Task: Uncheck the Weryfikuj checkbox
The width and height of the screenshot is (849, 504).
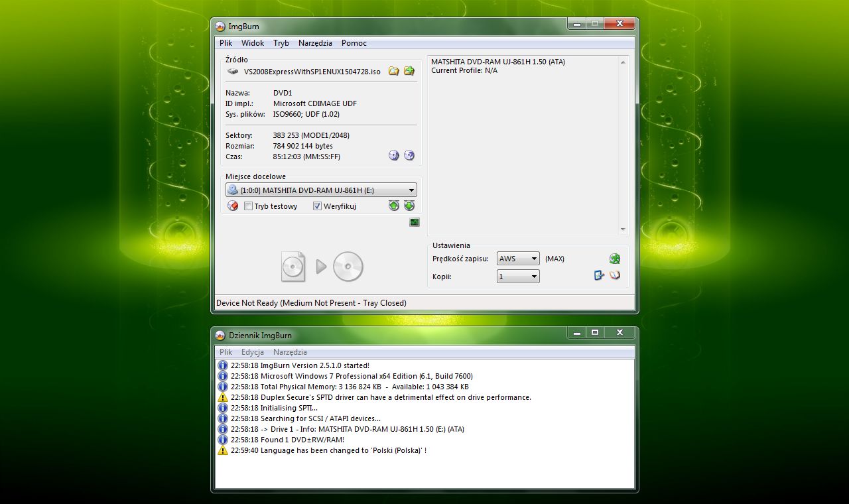Action: (x=317, y=206)
